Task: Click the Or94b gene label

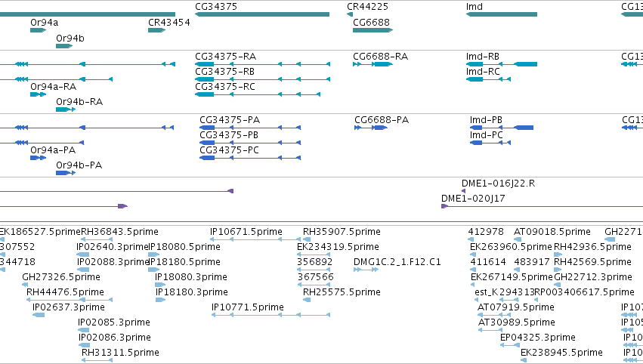Action: 70,38
